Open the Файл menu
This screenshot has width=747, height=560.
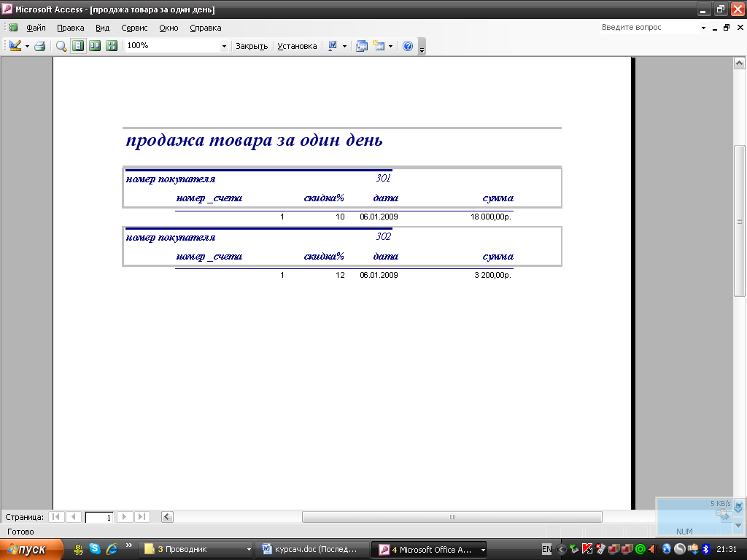click(x=36, y=28)
